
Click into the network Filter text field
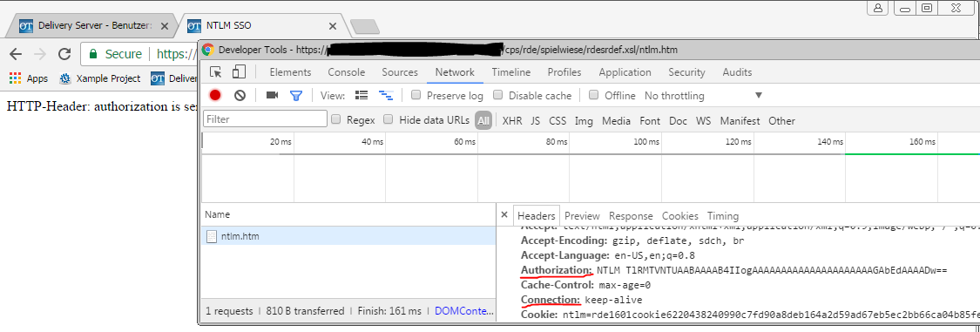pyautogui.click(x=265, y=119)
